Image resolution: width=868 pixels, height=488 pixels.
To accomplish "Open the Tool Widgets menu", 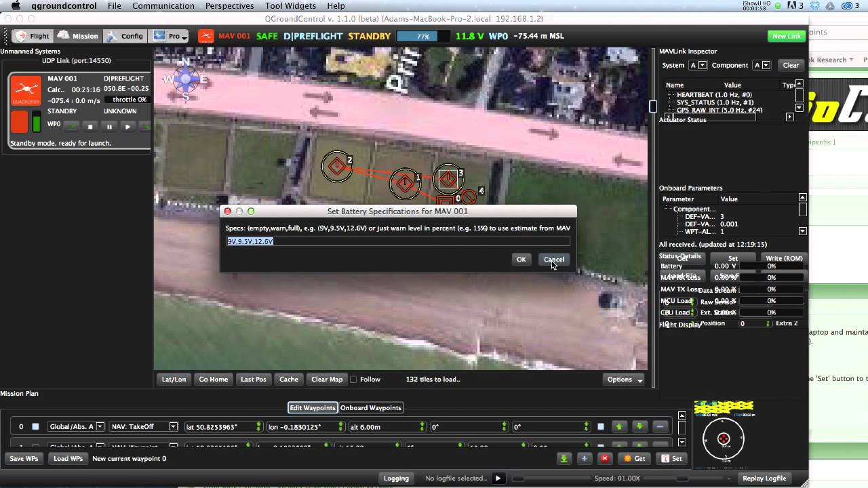I will (290, 5).
